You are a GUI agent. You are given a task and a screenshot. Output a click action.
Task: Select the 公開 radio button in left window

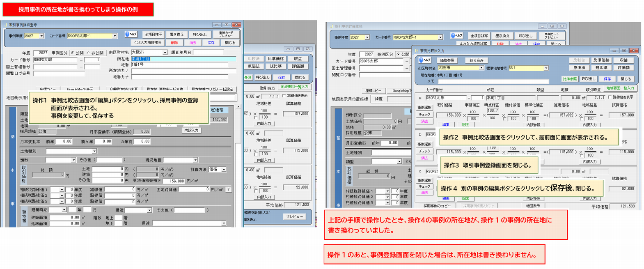[x=73, y=53]
